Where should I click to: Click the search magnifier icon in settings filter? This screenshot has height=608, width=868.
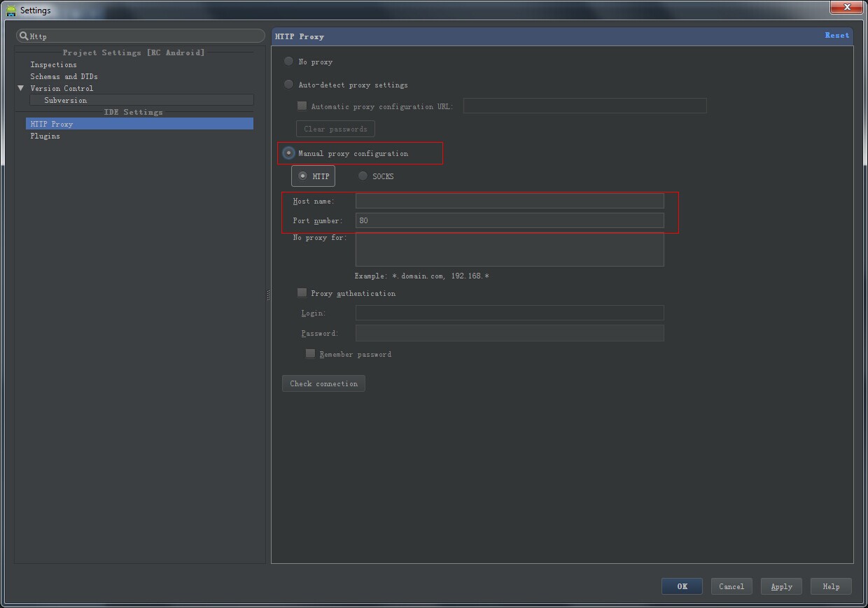click(24, 36)
